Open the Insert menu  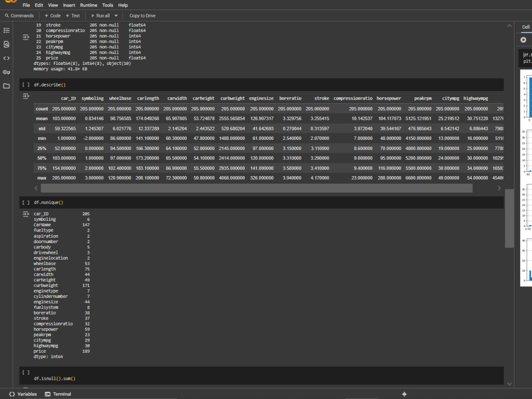69,5
